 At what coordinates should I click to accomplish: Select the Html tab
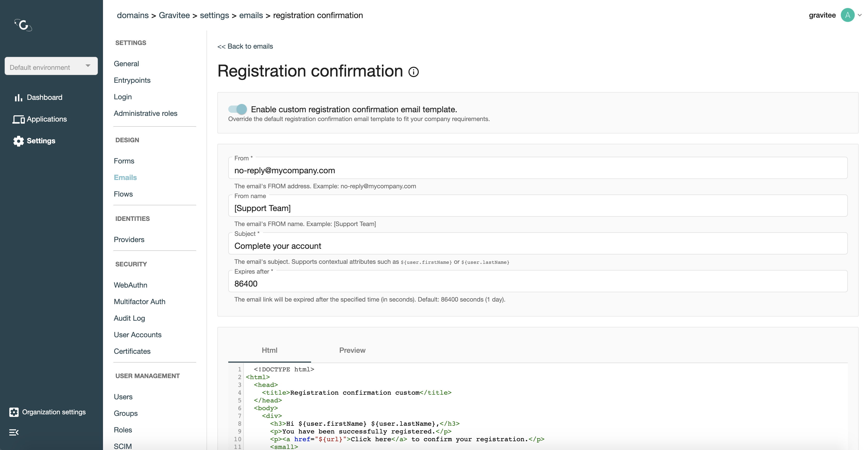pos(269,350)
